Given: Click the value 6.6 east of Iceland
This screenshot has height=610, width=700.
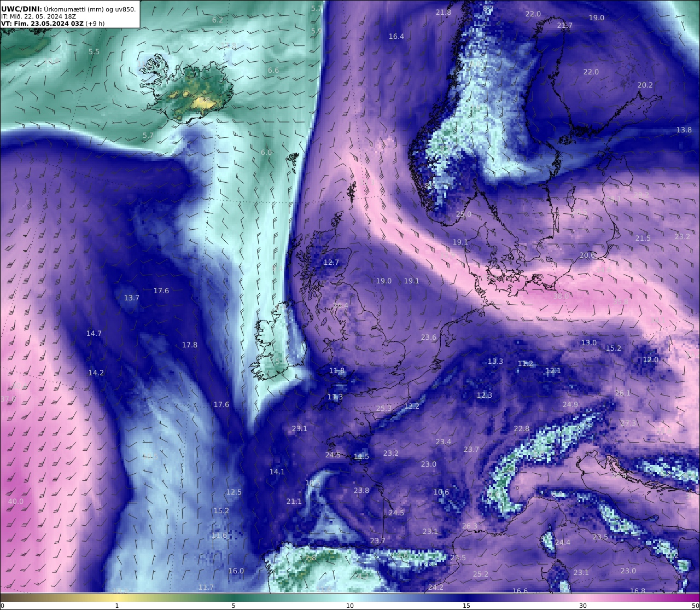Looking at the screenshot, I should coord(273,70).
